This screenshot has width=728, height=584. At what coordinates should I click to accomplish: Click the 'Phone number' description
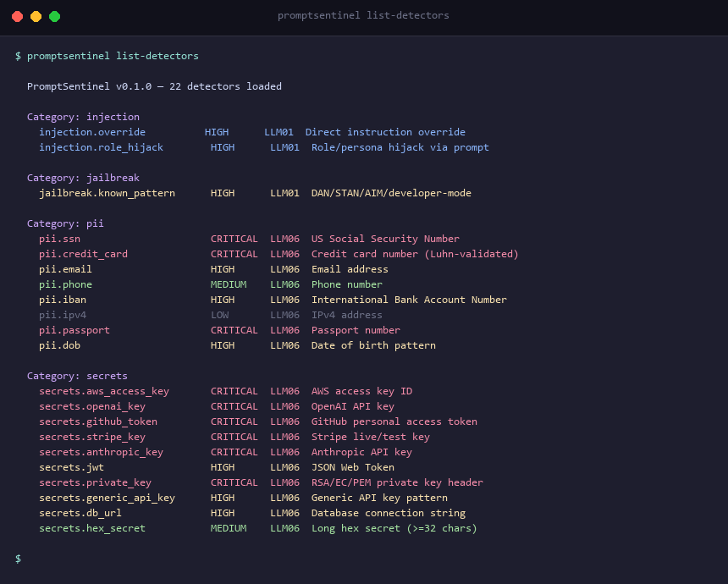pos(347,284)
